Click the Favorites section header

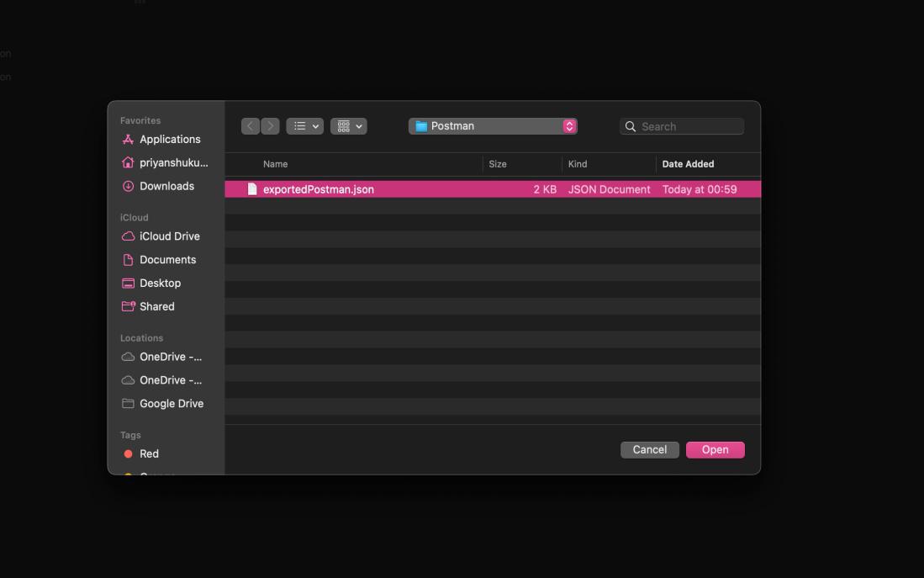(x=140, y=120)
